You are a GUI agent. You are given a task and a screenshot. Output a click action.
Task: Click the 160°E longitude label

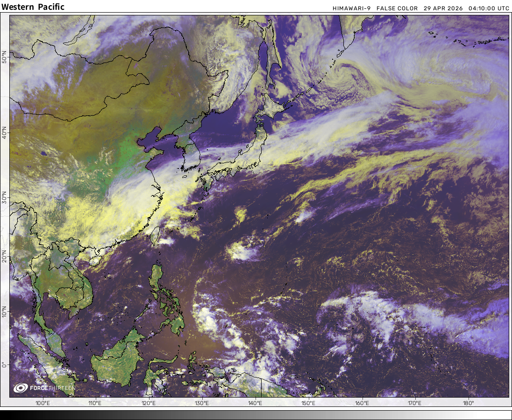click(362, 403)
